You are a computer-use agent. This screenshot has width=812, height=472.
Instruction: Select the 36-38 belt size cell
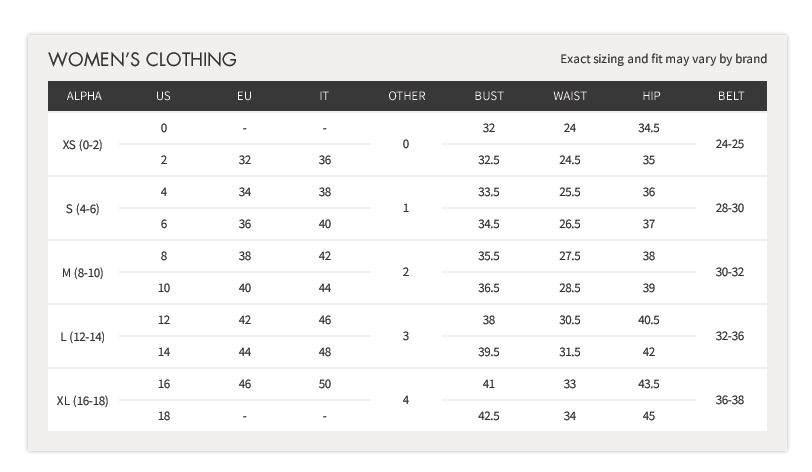pyautogui.click(x=730, y=400)
